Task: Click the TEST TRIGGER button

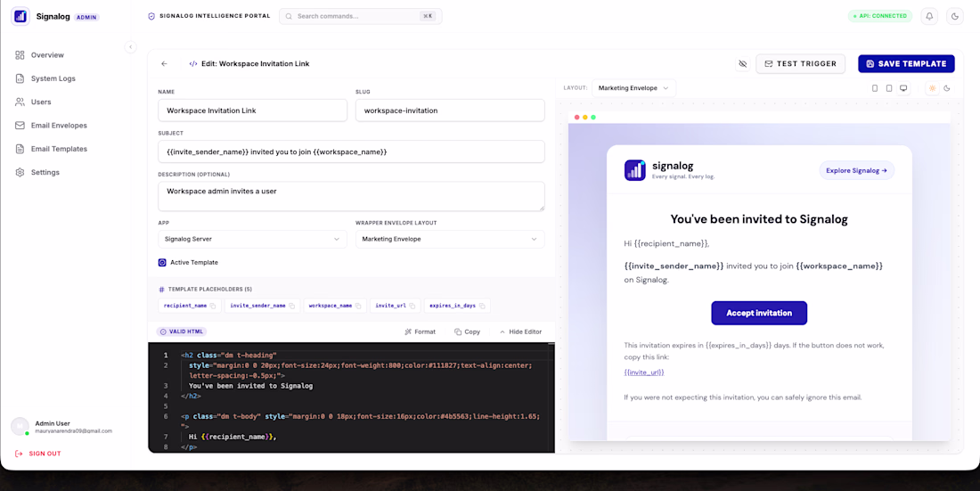Action: (x=801, y=64)
